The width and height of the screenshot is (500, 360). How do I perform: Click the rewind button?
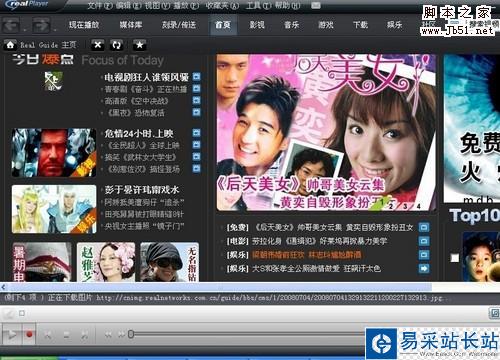point(108,334)
